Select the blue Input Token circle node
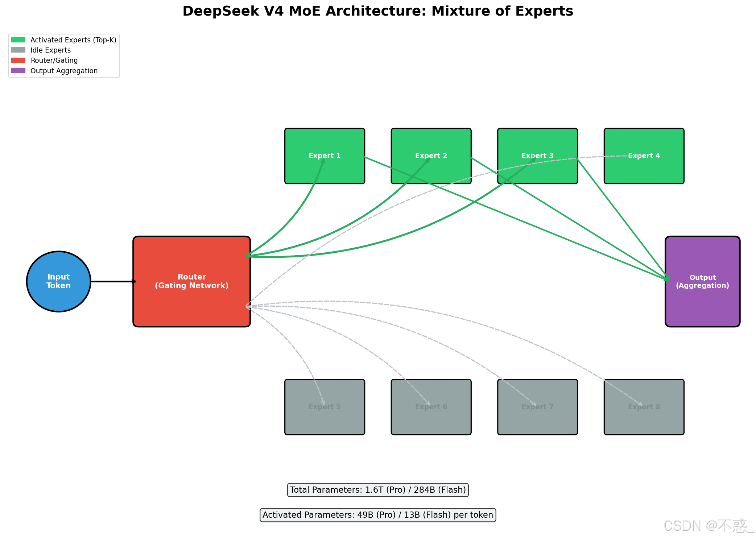The width and height of the screenshot is (756, 538). click(59, 281)
